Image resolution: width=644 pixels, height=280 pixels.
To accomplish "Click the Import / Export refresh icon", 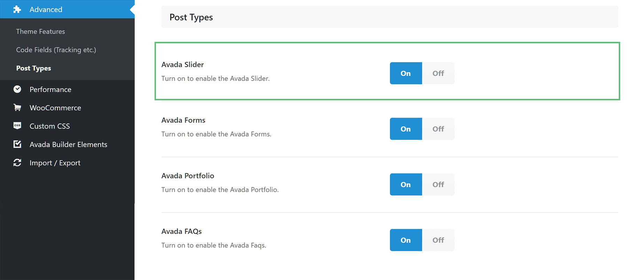I will (17, 162).
